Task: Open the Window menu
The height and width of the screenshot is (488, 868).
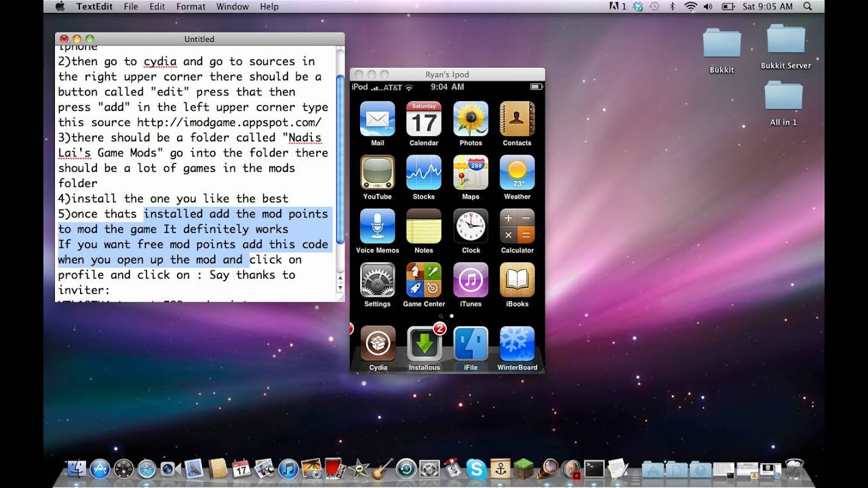Action: pos(233,6)
